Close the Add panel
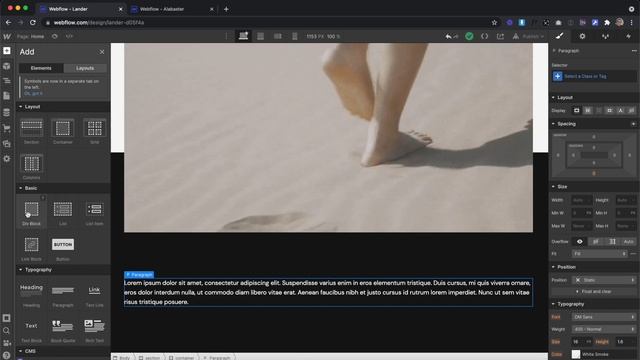Viewport: 640px width, 360px height. point(102,52)
